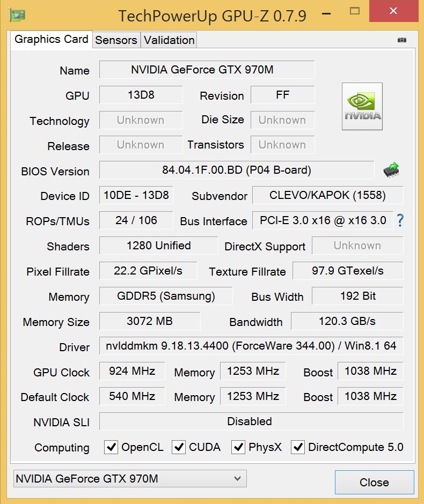Click Default Clock row Boost 1038 MHz
Image resolution: width=424 pixels, height=504 pixels.
(x=370, y=396)
